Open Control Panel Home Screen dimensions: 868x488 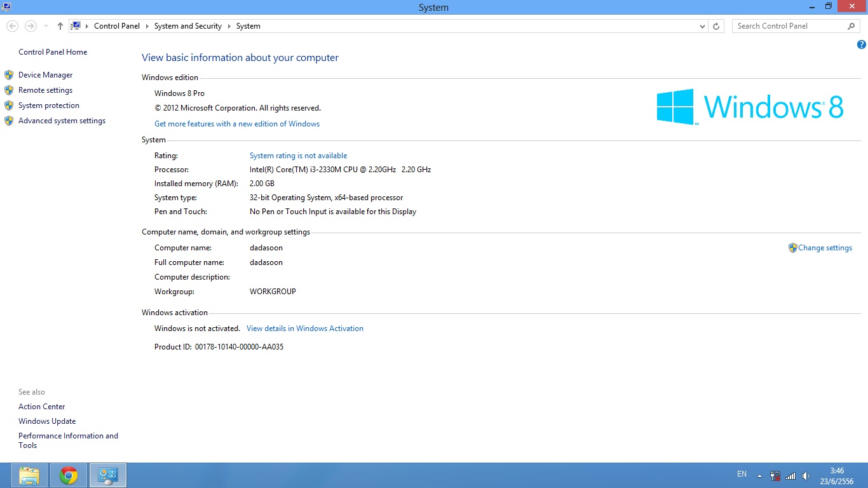coord(53,52)
